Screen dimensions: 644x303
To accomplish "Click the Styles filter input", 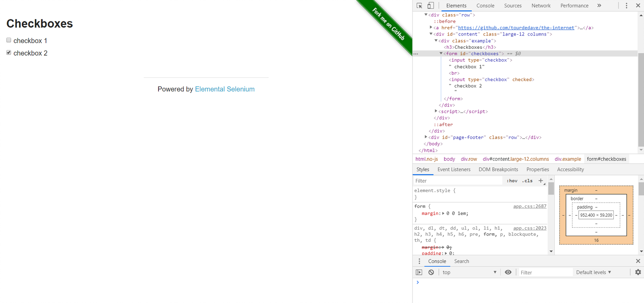I will 458,181.
